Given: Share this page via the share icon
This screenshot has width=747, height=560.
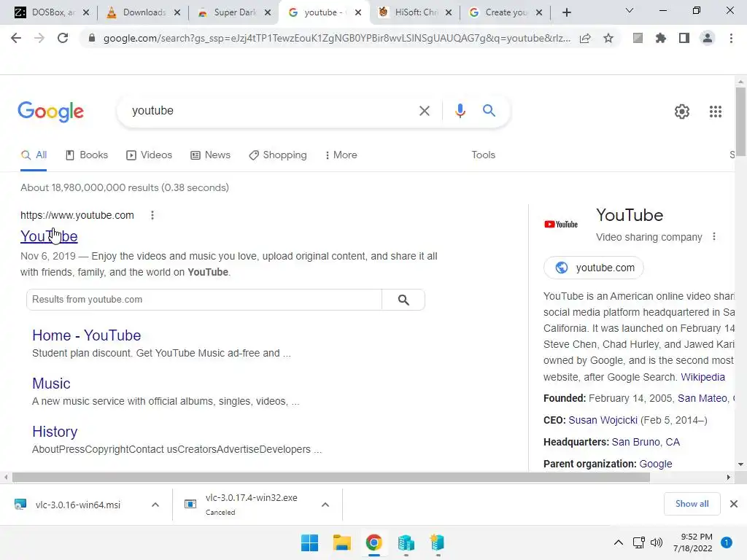Looking at the screenshot, I should click(585, 38).
